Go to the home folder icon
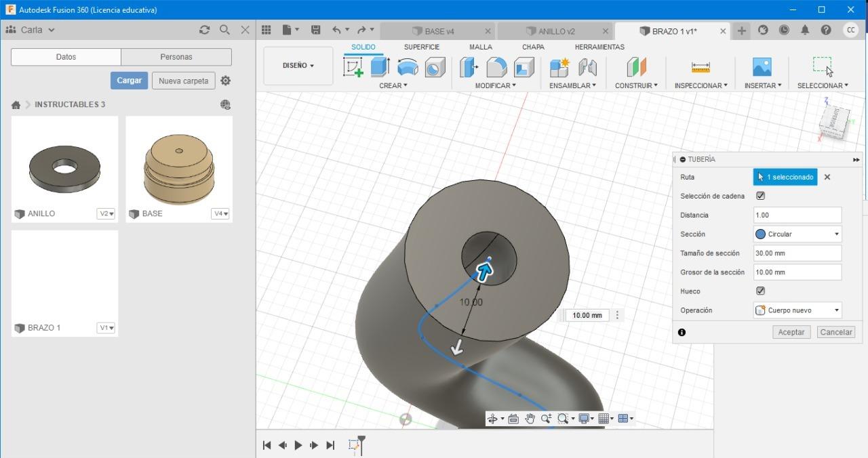The height and width of the screenshot is (458, 868). pos(16,105)
